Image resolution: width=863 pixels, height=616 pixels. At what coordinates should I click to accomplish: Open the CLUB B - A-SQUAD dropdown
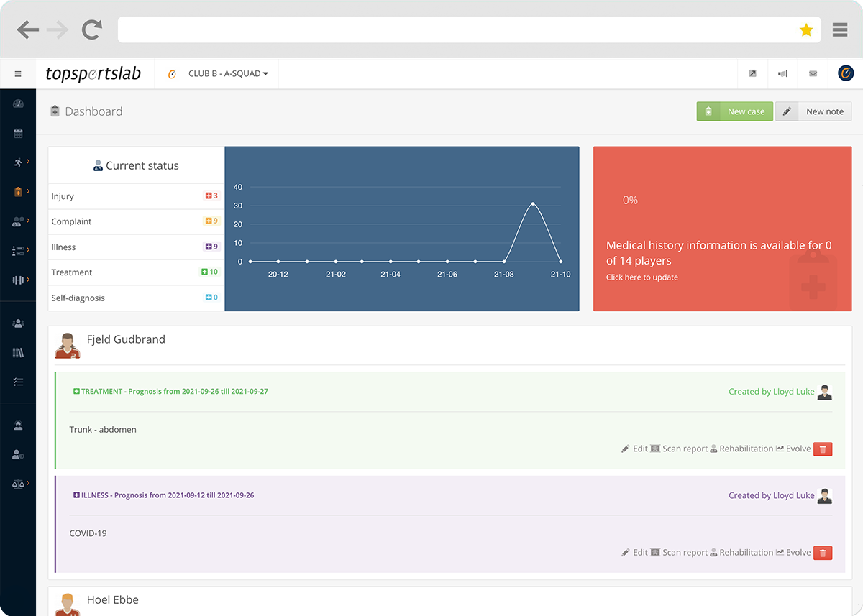click(x=228, y=73)
